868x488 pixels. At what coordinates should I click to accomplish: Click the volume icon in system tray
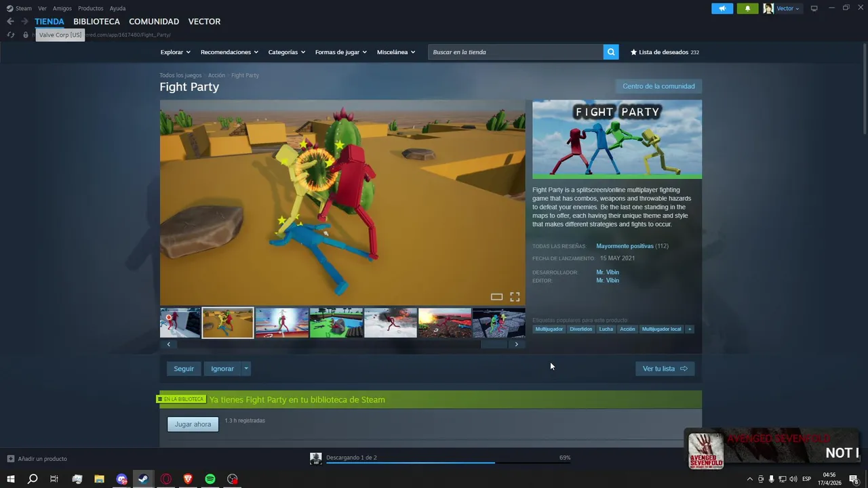click(x=793, y=479)
